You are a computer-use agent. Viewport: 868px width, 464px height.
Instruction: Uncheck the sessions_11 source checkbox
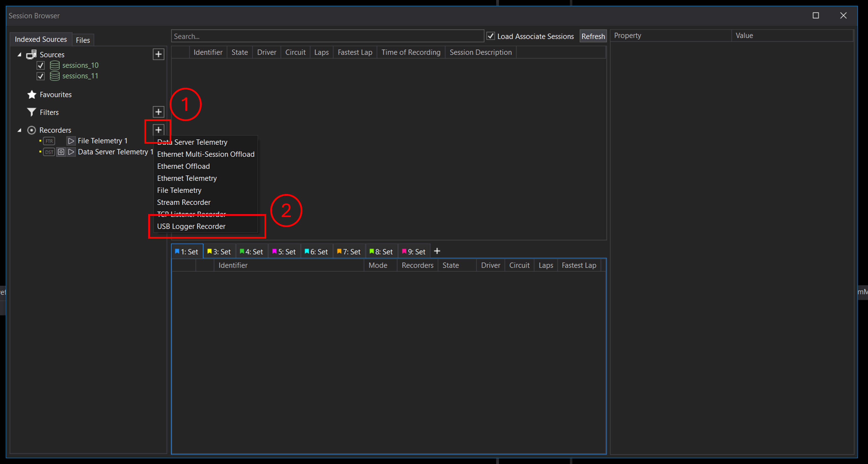[40, 76]
